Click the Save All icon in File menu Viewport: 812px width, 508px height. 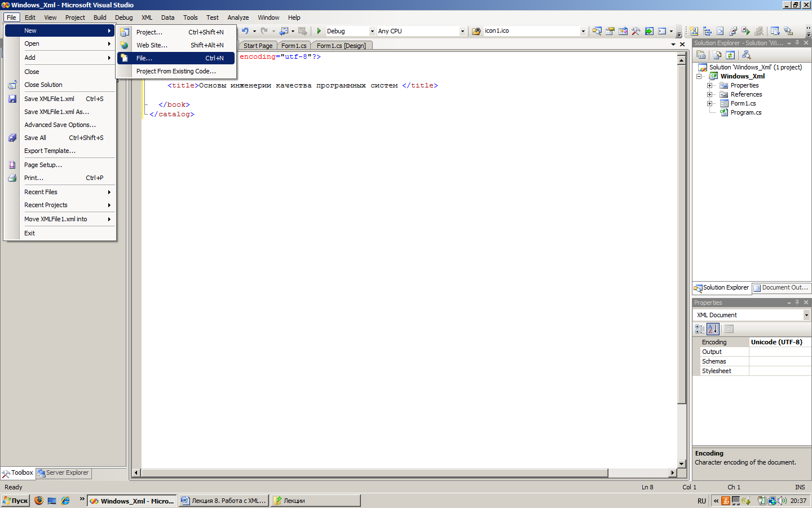pos(12,138)
